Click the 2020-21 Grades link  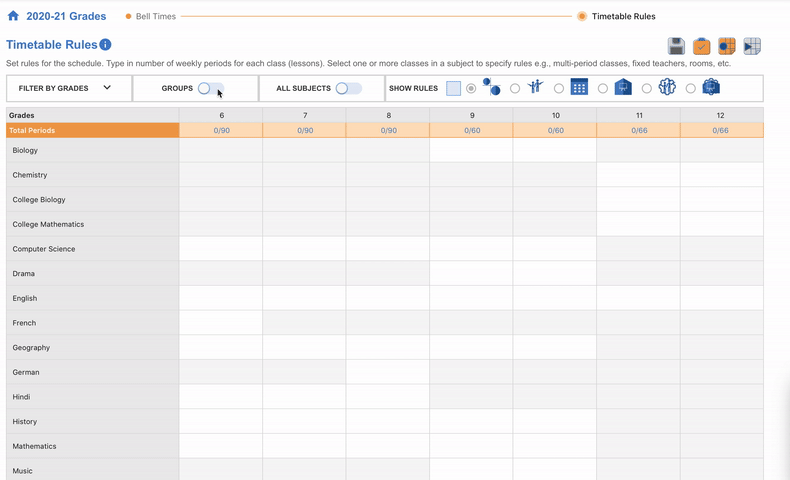click(66, 16)
